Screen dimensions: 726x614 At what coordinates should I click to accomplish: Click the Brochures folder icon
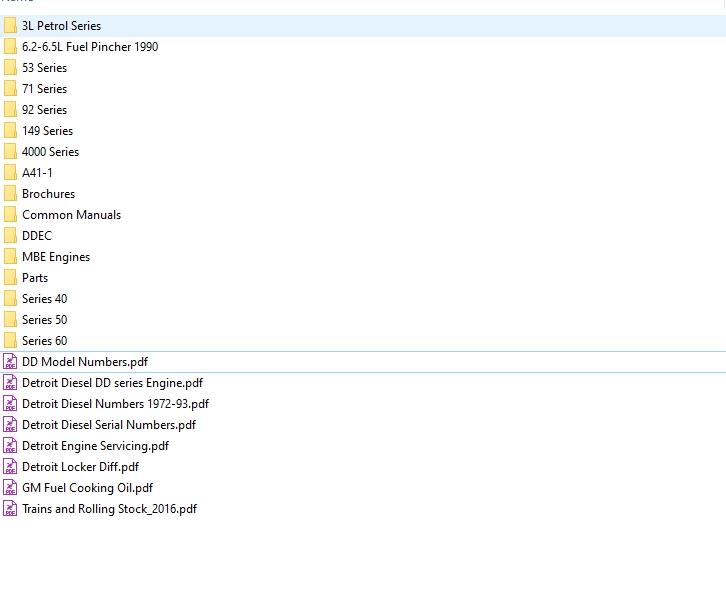10,194
